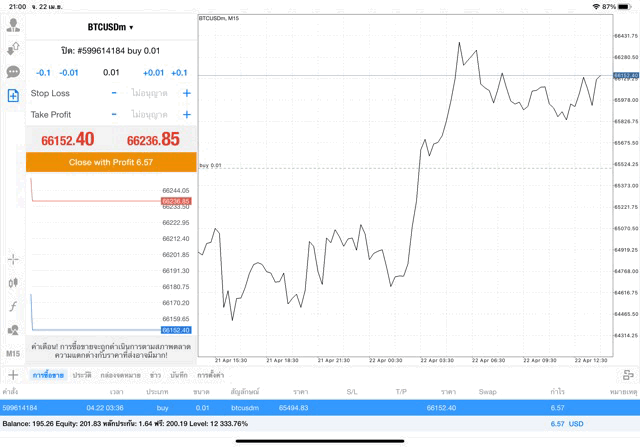
Task: Click the Stop Loss value field
Action: [150, 93]
